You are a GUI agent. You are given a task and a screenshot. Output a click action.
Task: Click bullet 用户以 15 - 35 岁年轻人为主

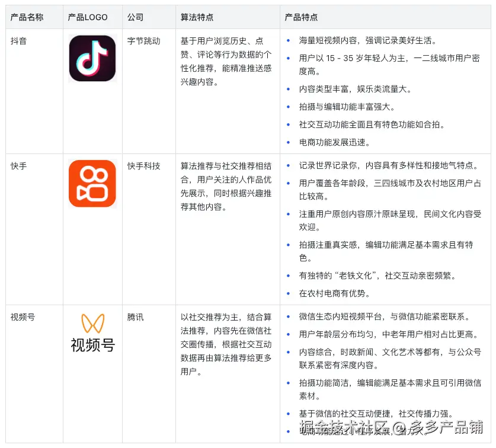click(x=389, y=65)
